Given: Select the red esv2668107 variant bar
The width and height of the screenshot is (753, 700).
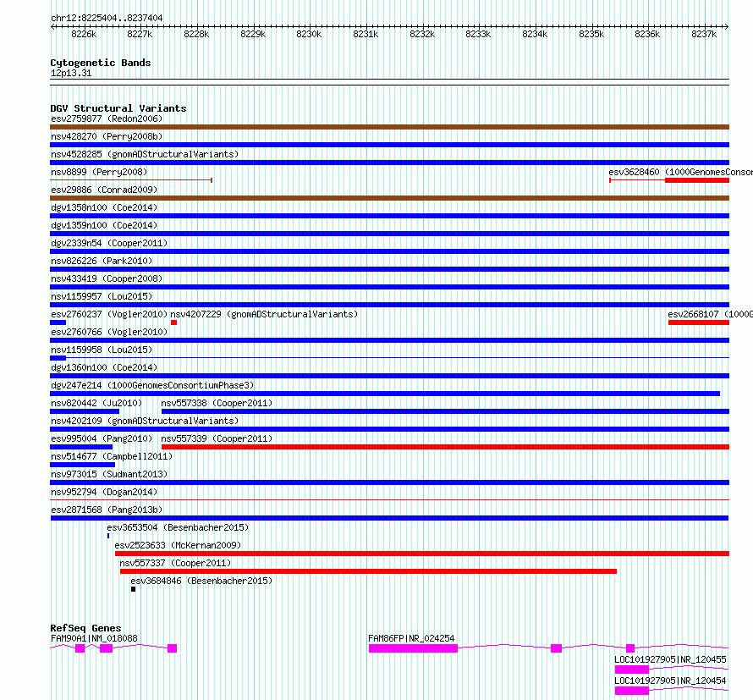Looking at the screenshot, I should 699,322.
